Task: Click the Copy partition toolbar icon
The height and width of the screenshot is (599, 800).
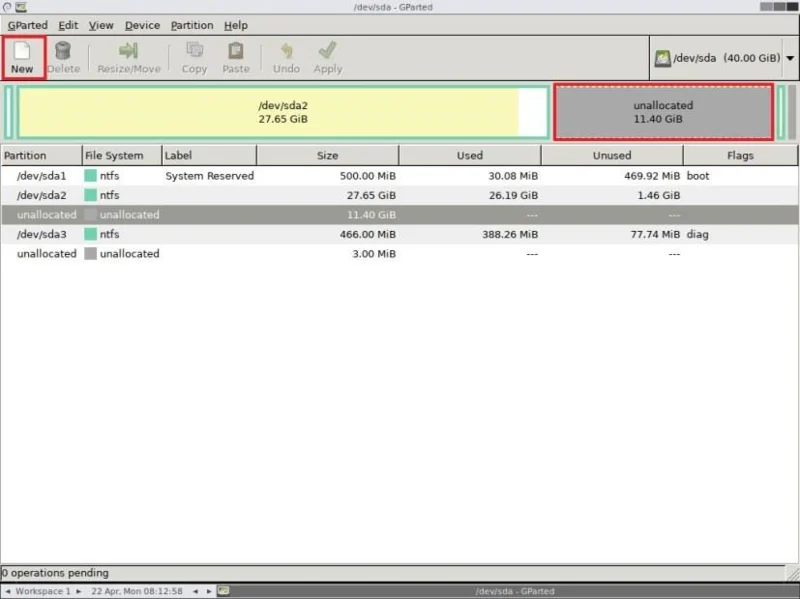Action: tap(194, 51)
